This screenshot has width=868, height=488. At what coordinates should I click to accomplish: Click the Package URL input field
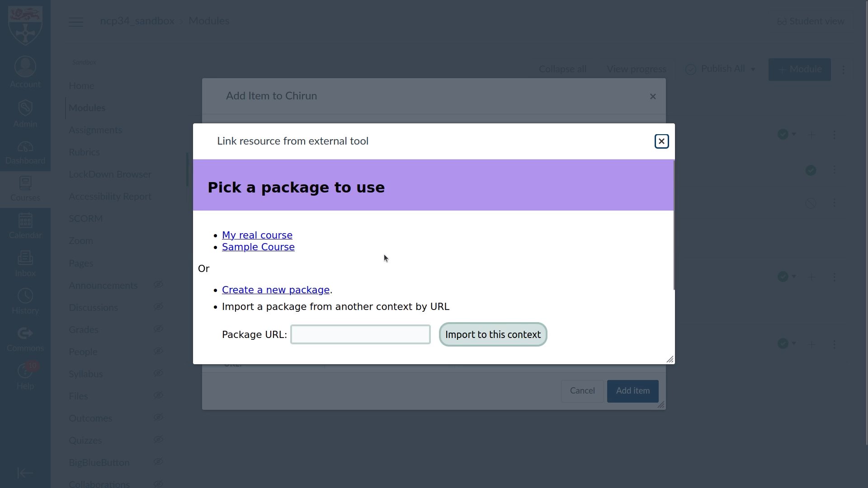point(361,334)
